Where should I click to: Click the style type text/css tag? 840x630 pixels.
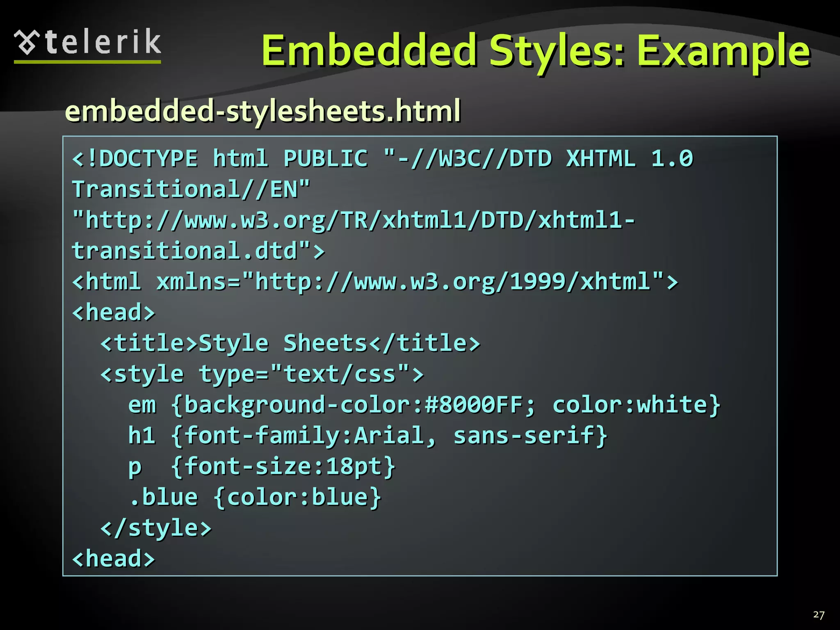click(262, 374)
